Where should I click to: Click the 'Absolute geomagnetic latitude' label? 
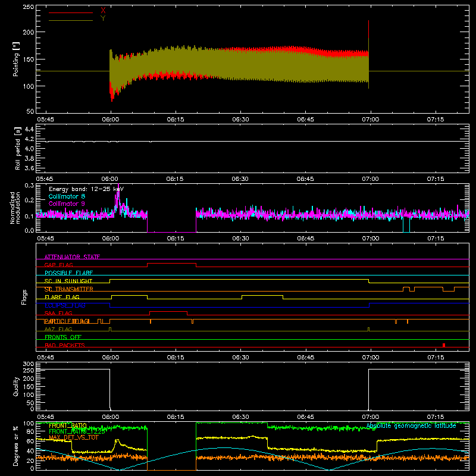coord(411,425)
